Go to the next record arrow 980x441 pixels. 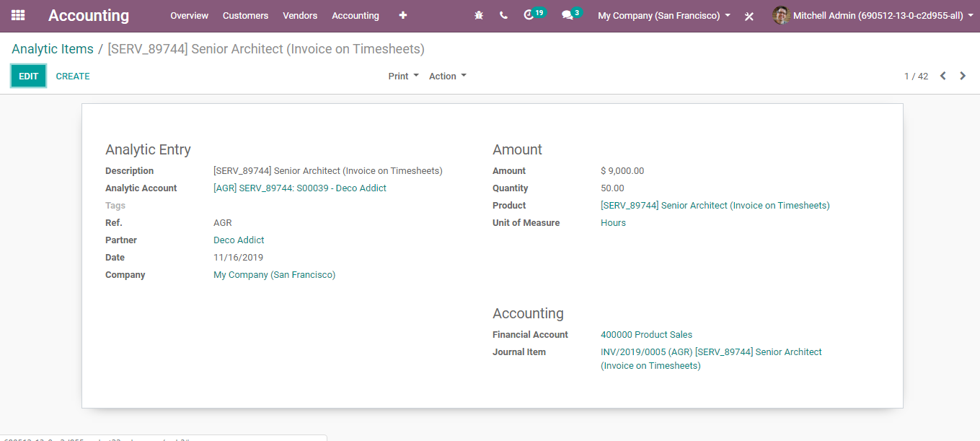[x=963, y=76]
